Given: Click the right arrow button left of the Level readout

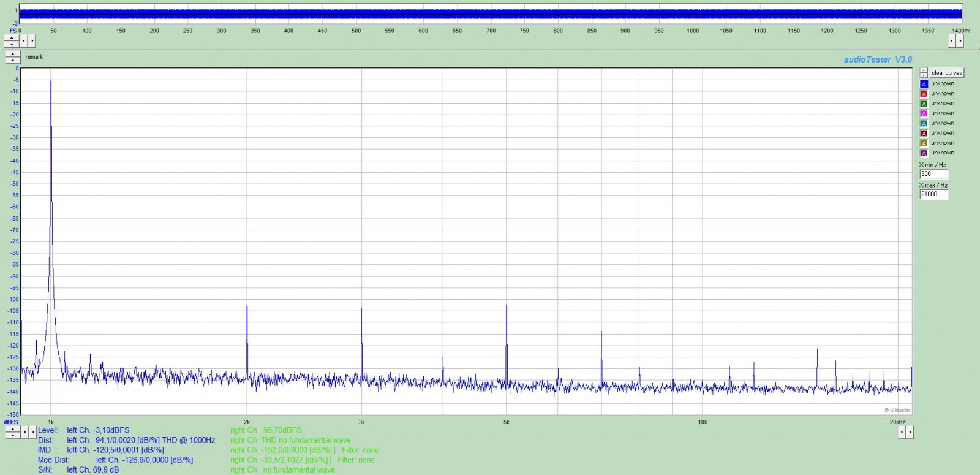Looking at the screenshot, I should (x=32, y=432).
